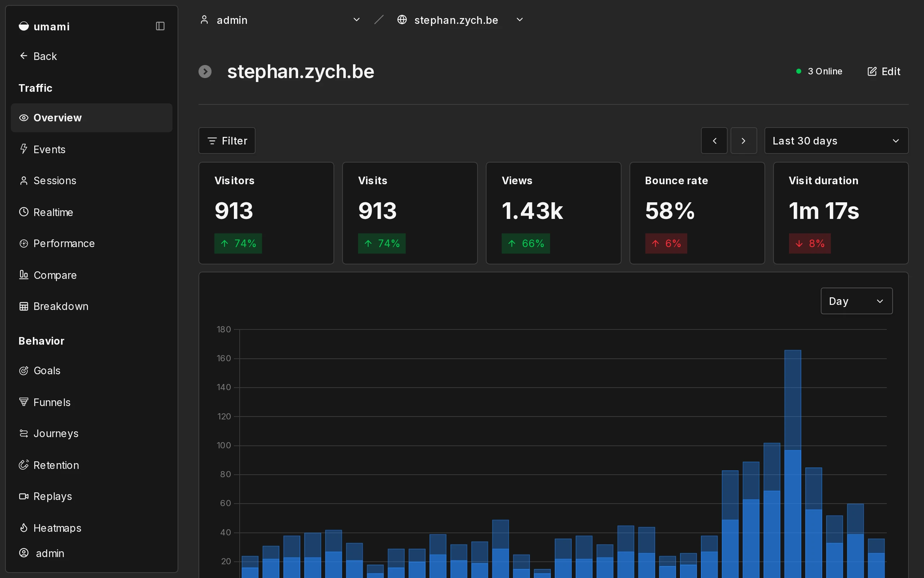Go to previous date range

click(714, 141)
